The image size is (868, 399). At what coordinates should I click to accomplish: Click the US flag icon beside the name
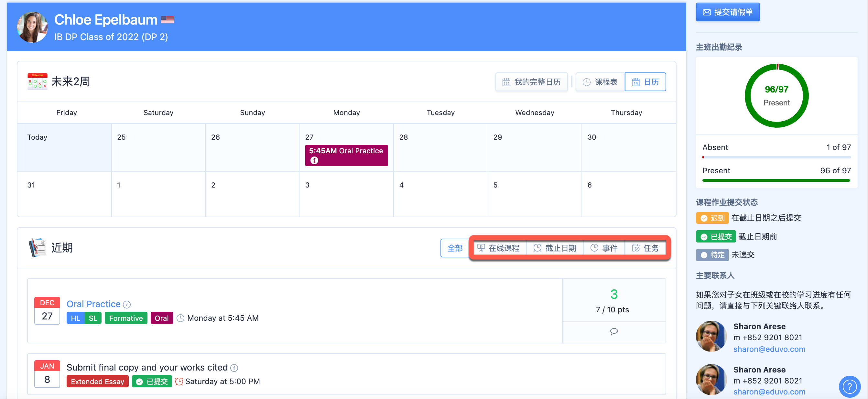coord(168,20)
